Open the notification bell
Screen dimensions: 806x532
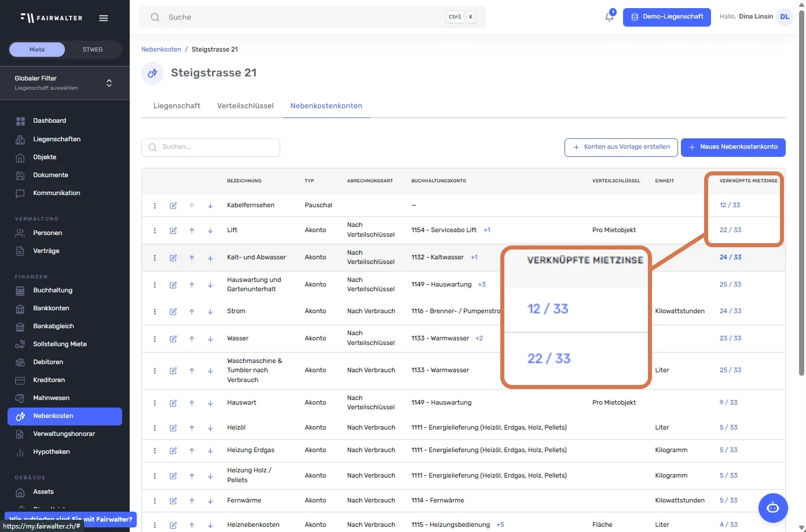tap(609, 17)
